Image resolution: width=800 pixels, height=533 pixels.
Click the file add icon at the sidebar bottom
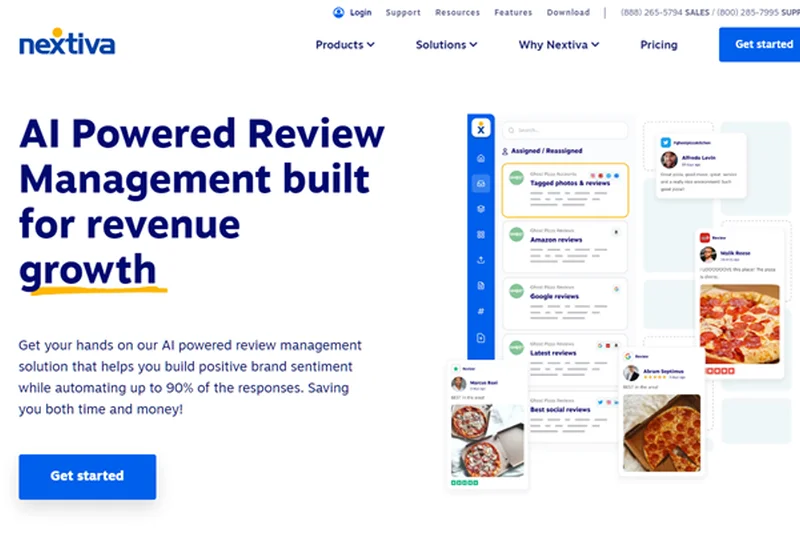coord(481,338)
